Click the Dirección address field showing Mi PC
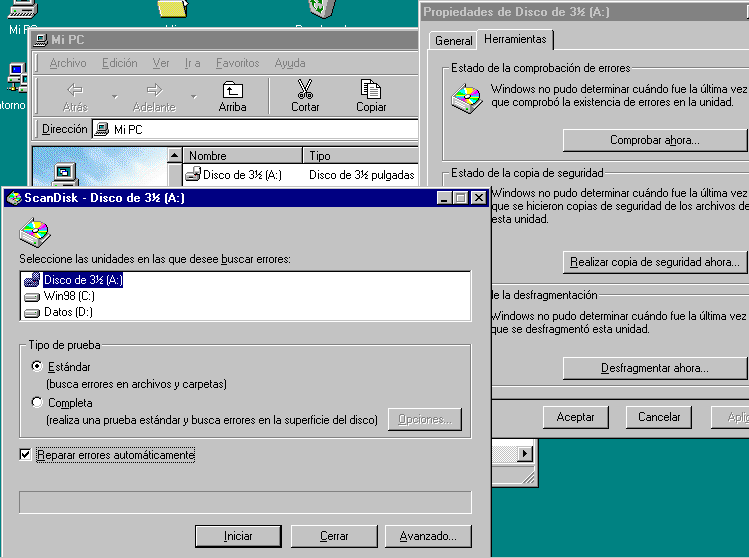Image resolution: width=749 pixels, height=558 pixels. pos(255,129)
